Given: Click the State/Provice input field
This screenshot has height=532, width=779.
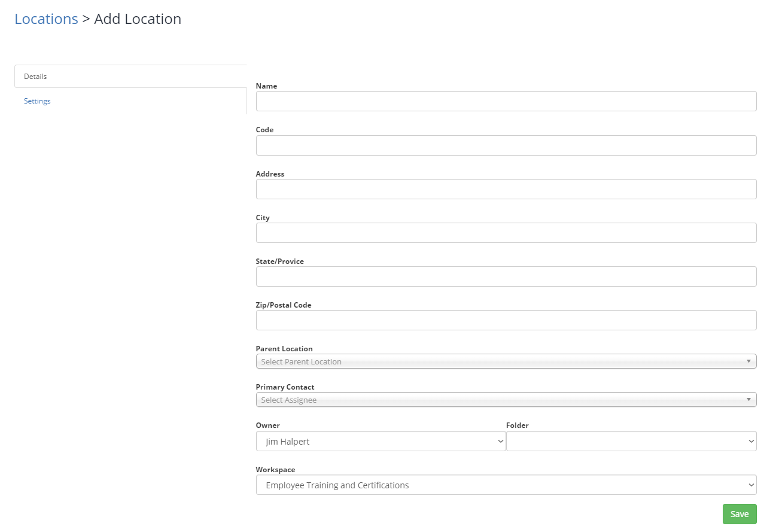Looking at the screenshot, I should (506, 276).
